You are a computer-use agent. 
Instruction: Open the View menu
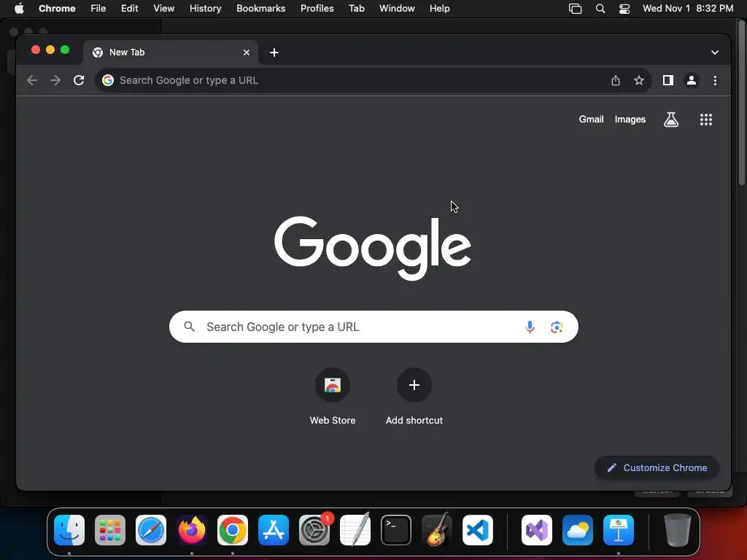pyautogui.click(x=163, y=9)
